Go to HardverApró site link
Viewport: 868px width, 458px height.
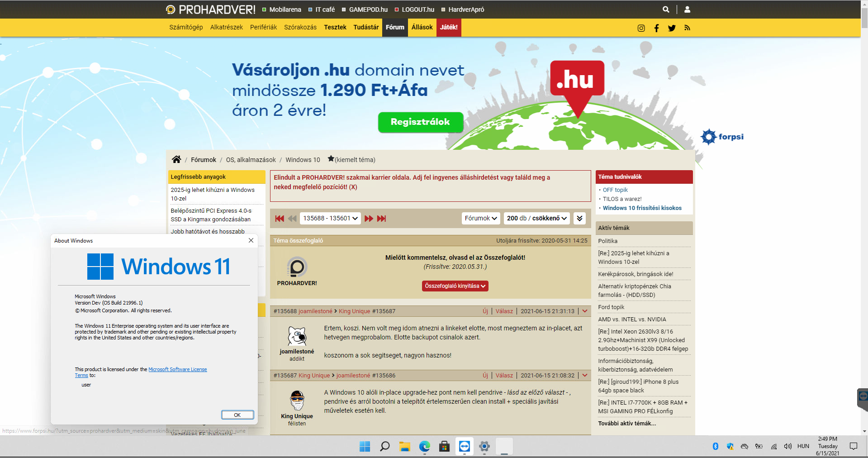(463, 10)
